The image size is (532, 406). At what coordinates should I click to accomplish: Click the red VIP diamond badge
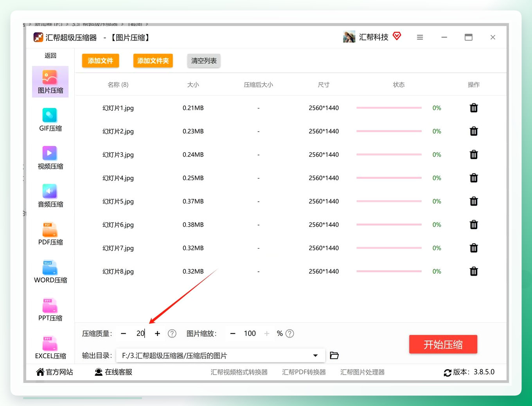point(397,36)
